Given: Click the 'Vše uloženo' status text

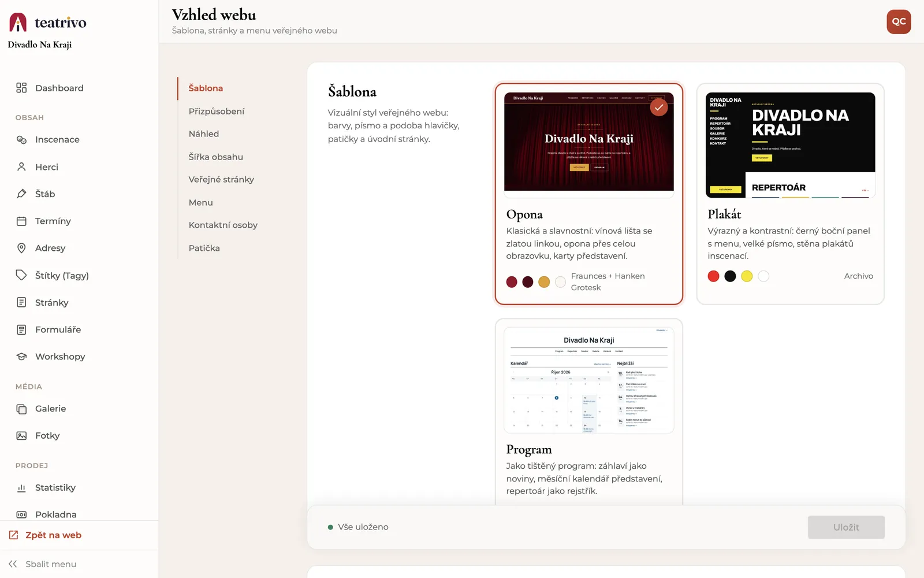Looking at the screenshot, I should point(363,527).
